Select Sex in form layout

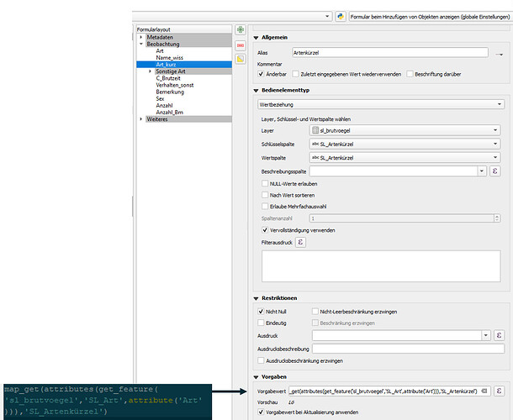tap(160, 98)
